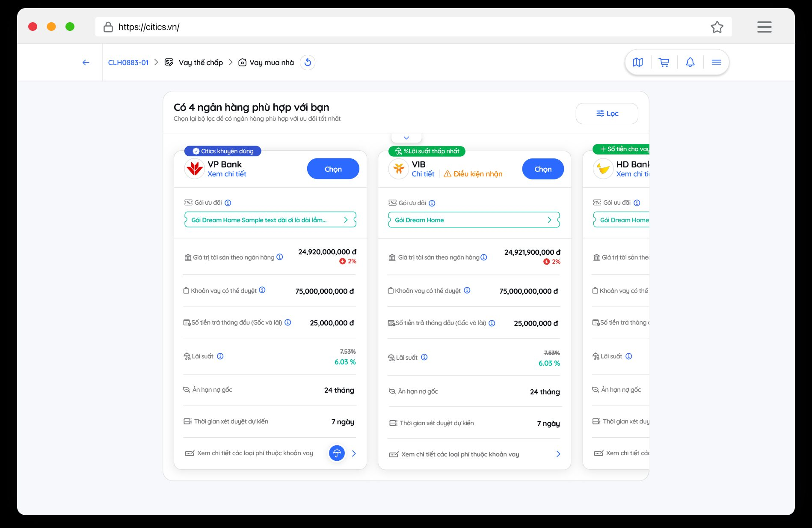The height and width of the screenshot is (528, 812).
Task: Navigate to Vay thế chấp breadcrumb
Action: point(200,63)
